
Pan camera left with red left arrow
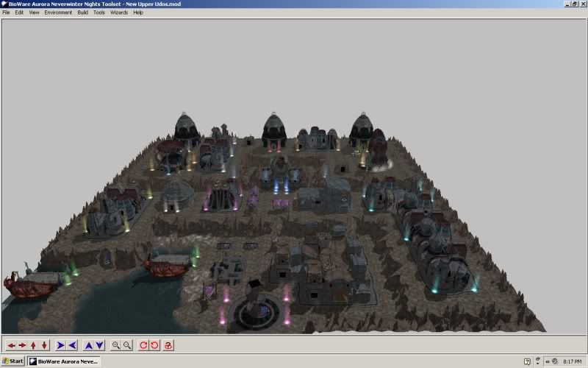(x=12, y=345)
